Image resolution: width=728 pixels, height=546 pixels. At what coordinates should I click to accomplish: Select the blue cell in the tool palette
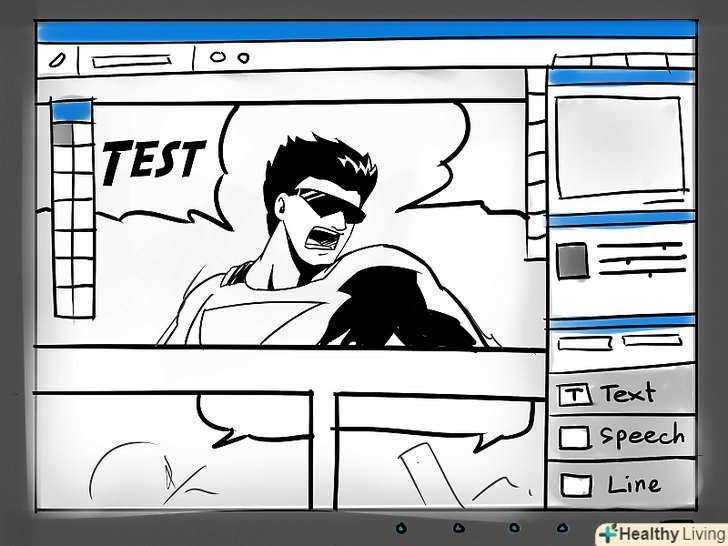[72, 111]
